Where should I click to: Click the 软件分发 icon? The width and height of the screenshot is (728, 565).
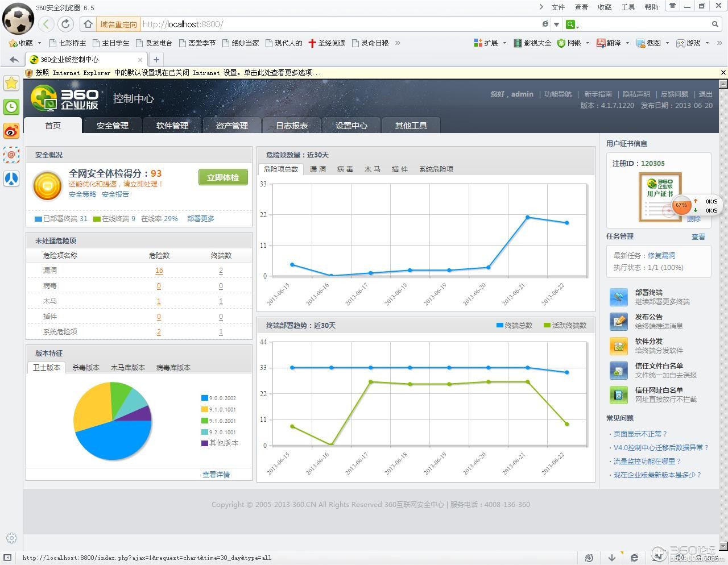618,346
